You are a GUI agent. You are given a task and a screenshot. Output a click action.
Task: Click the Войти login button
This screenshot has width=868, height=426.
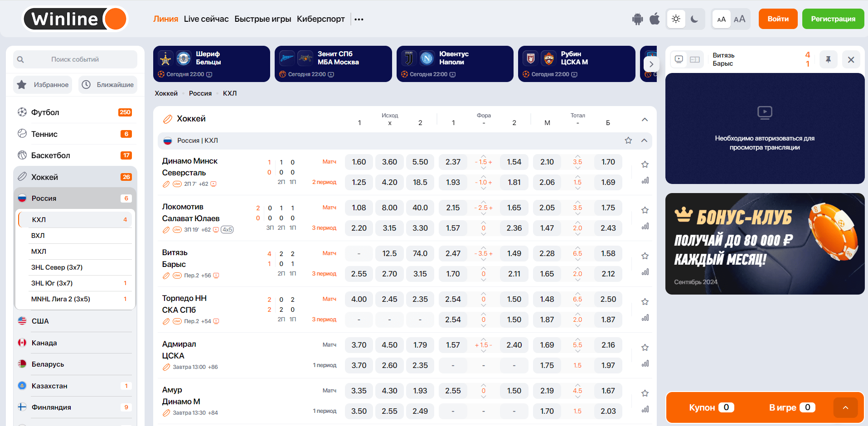[x=778, y=19]
